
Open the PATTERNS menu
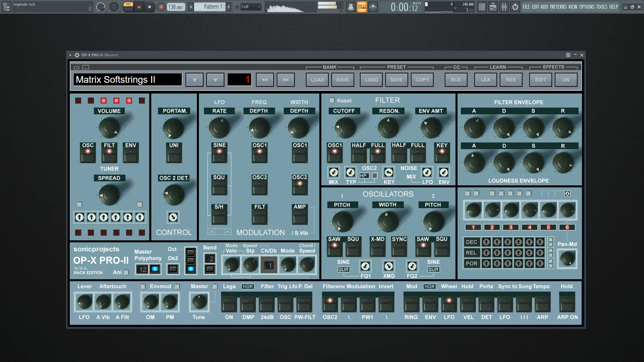558,7
